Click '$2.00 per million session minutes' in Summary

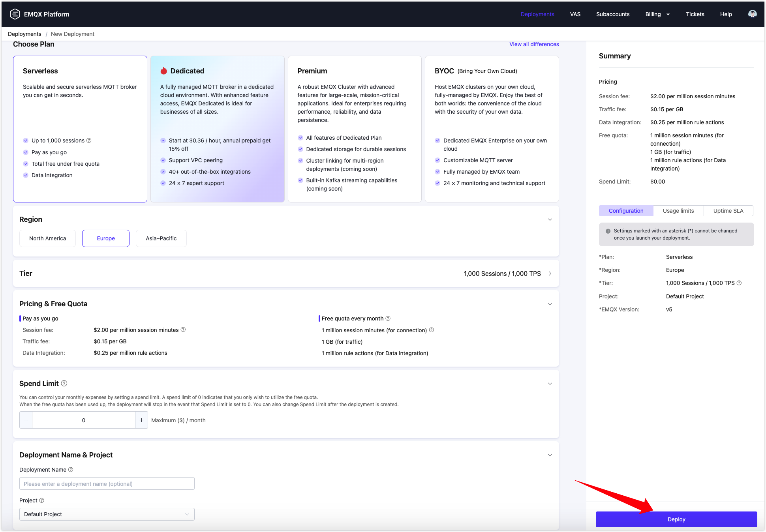(x=693, y=96)
